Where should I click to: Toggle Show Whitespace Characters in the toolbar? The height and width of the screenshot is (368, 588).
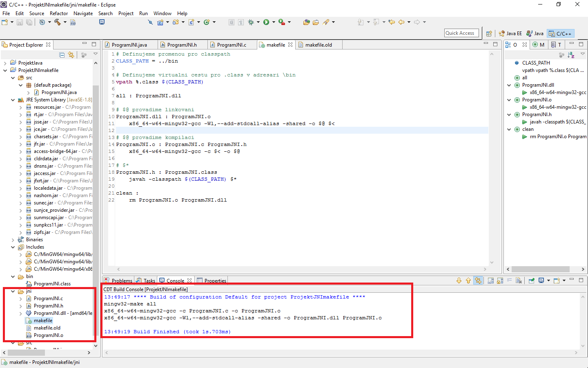pyautogui.click(x=240, y=22)
